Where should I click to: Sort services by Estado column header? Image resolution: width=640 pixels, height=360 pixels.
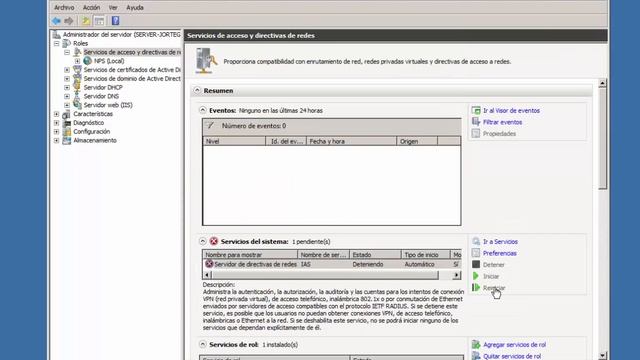[375, 255]
